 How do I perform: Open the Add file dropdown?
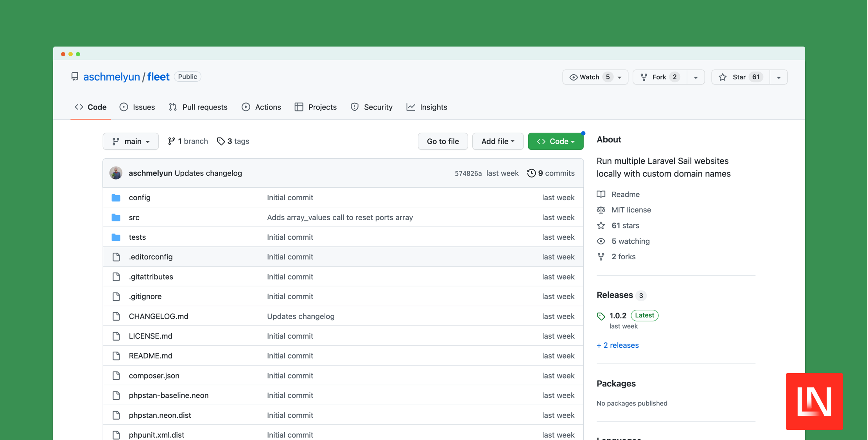[x=498, y=141]
